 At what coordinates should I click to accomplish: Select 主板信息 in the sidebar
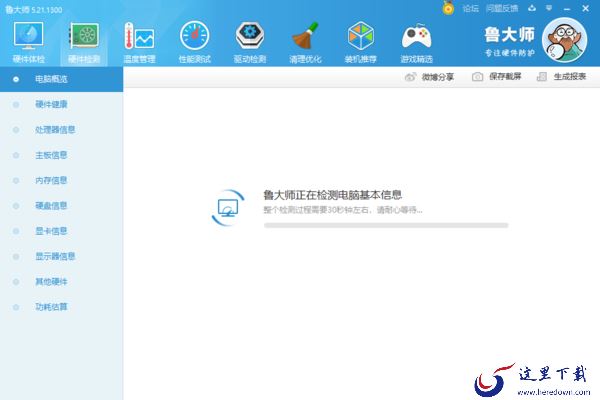61,155
